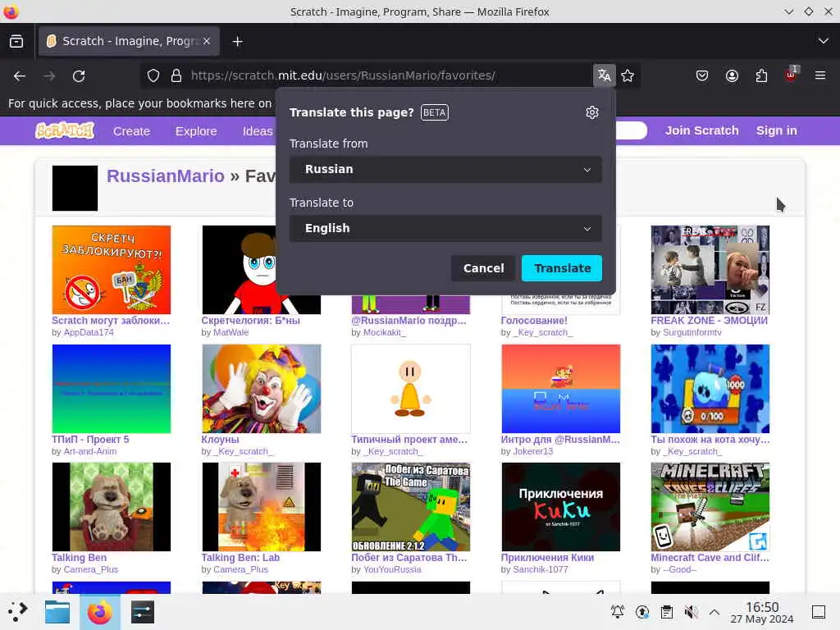Open Scratch могут заблоки... project link
840x630 pixels.
[x=111, y=321]
